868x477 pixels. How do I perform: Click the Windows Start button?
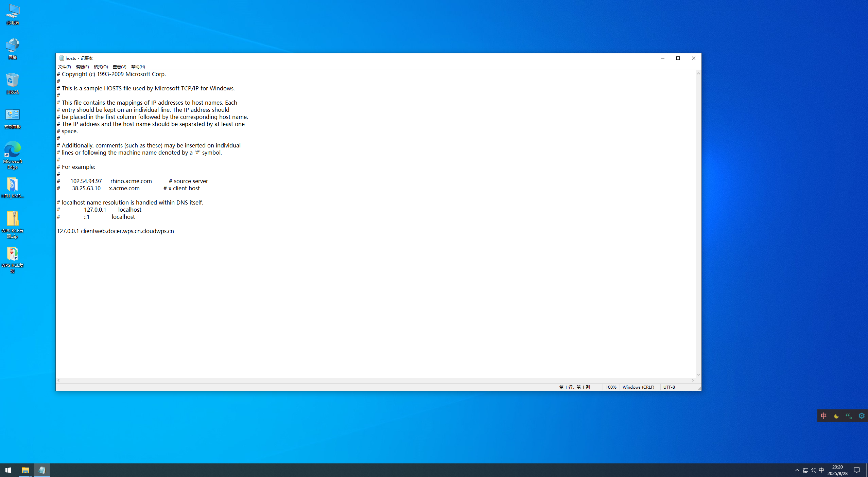8,470
